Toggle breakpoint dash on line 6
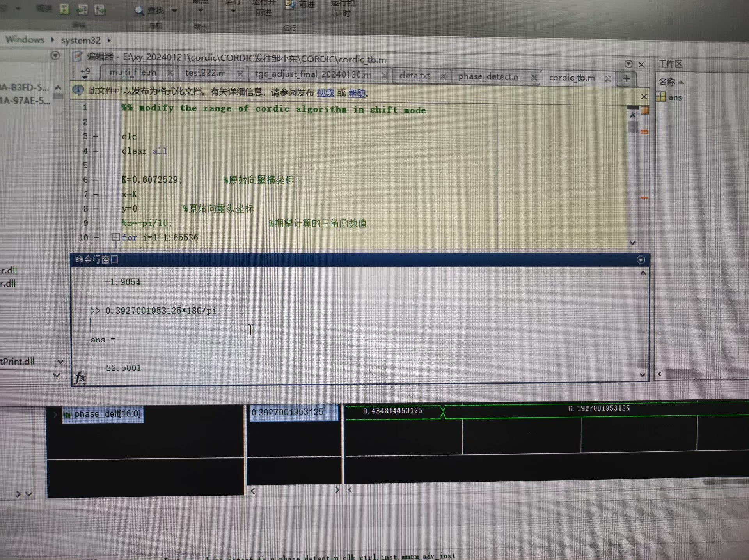The width and height of the screenshot is (749, 560). (x=96, y=180)
